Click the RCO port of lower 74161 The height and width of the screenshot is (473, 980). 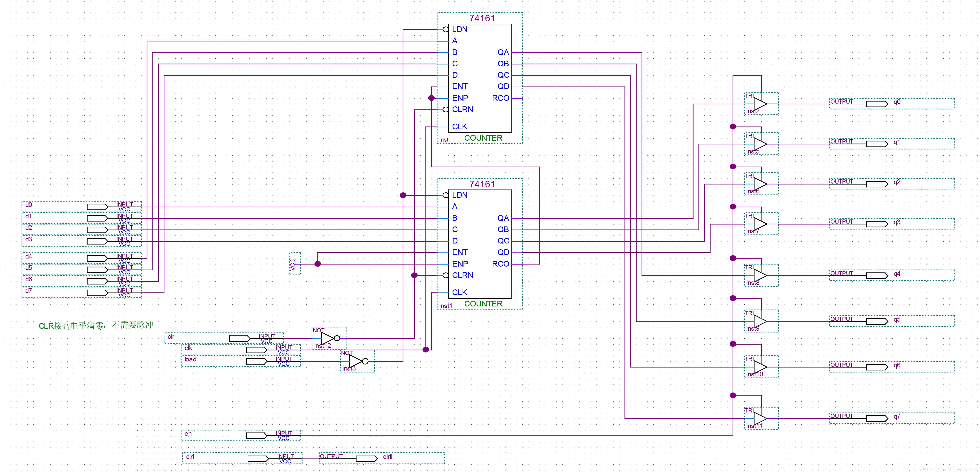pyautogui.click(x=500, y=264)
